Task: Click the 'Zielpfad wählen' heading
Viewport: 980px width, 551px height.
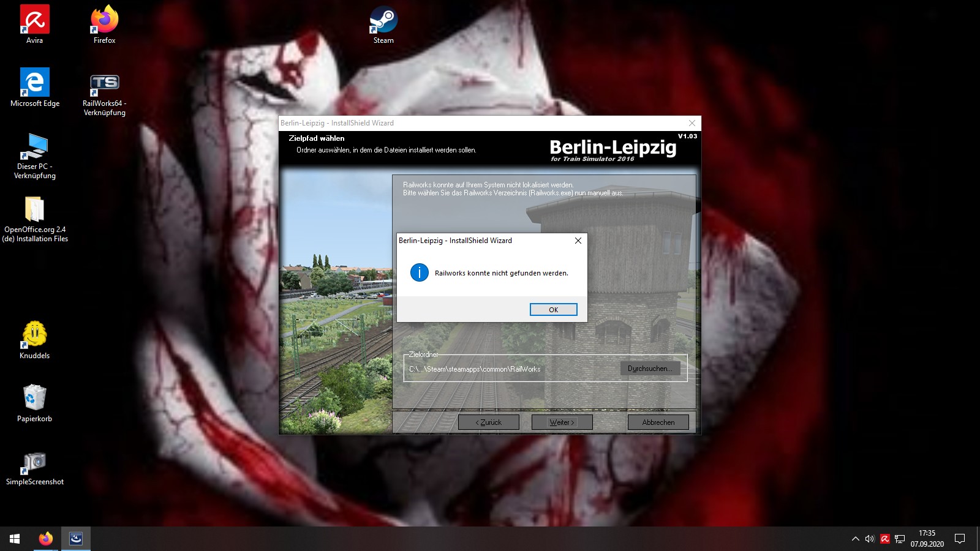Action: pyautogui.click(x=317, y=138)
